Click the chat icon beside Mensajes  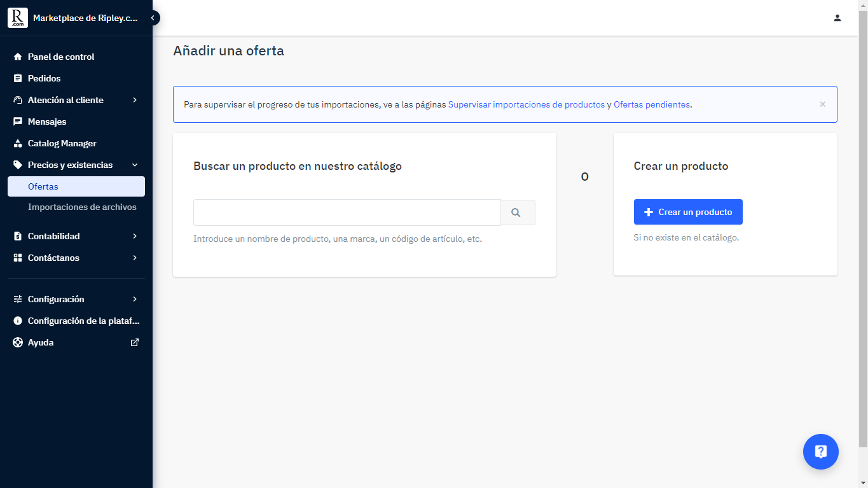(18, 122)
